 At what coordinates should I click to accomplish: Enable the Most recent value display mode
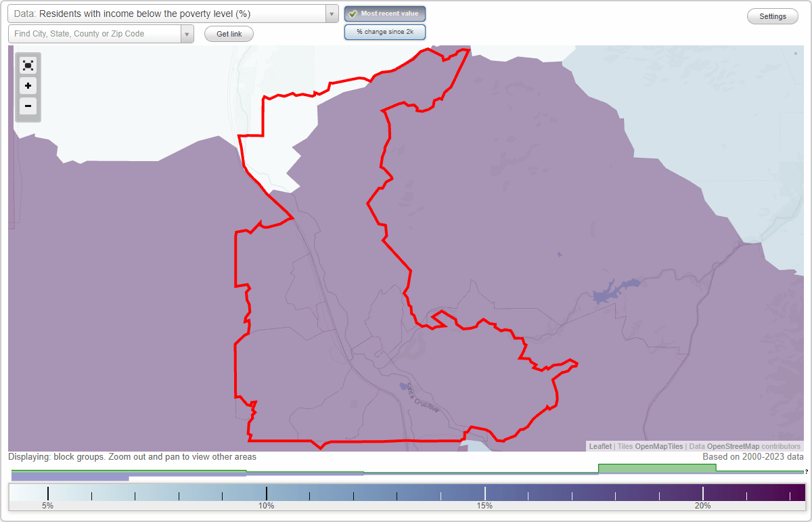click(x=384, y=13)
